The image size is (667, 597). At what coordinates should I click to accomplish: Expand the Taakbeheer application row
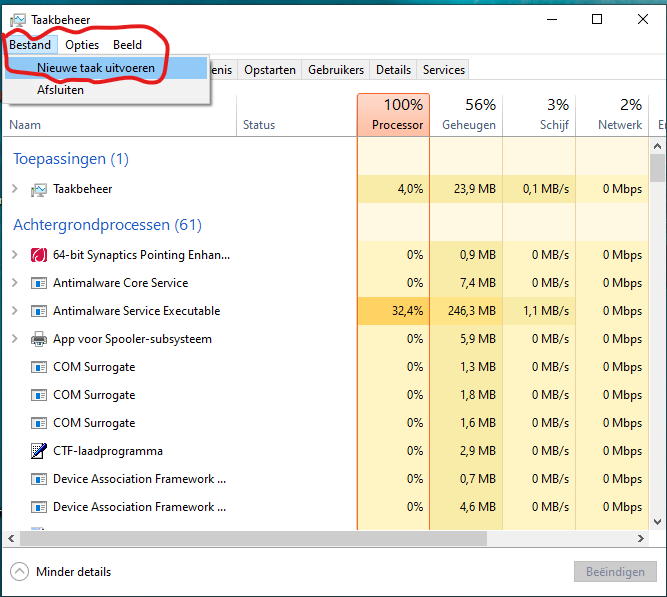[x=14, y=189]
